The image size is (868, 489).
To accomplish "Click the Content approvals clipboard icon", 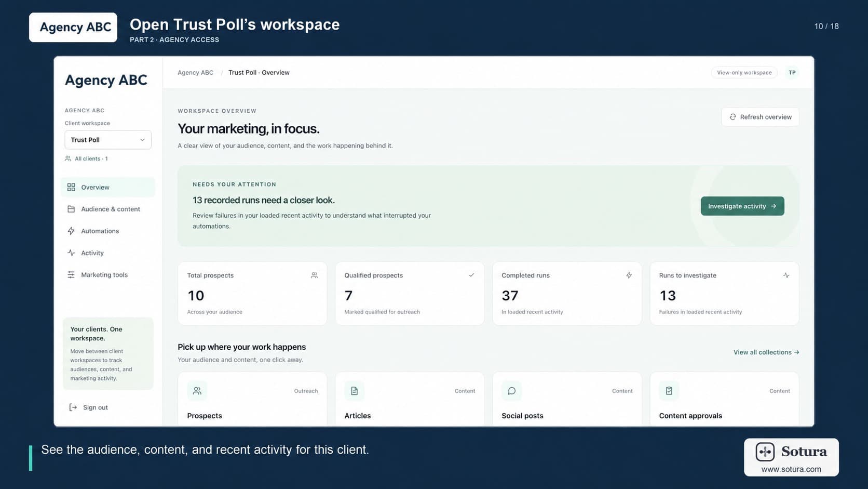I will (669, 391).
